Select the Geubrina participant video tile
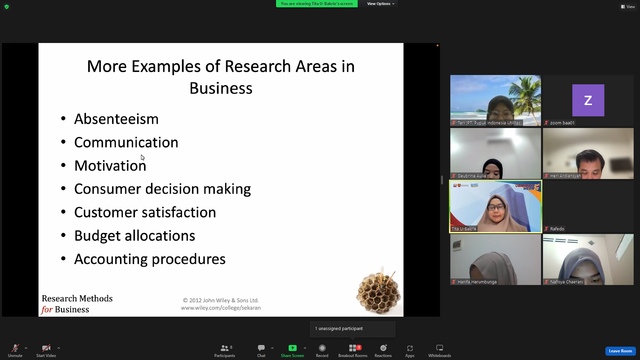 496,153
